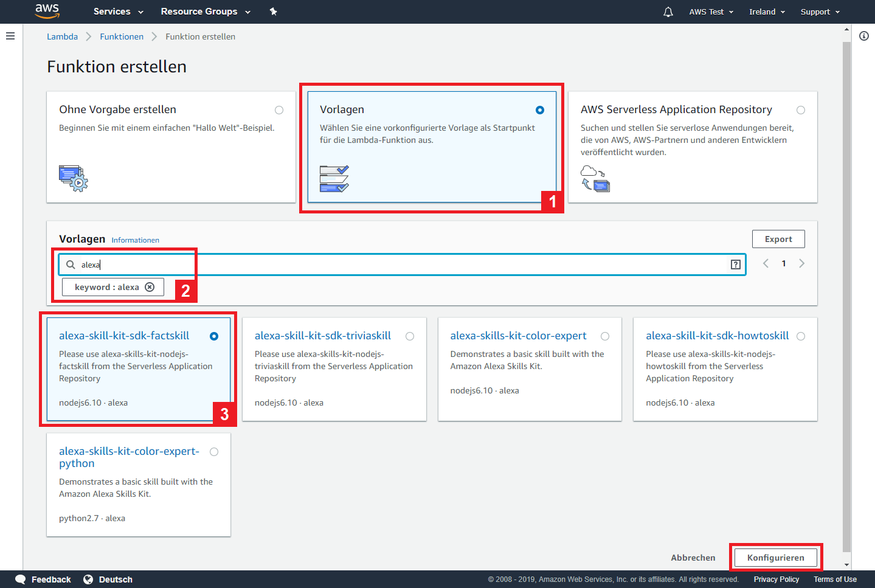Open alexa-skills-kit-color-expert template title
Viewport: 875px width, 588px height.
pyautogui.click(x=519, y=336)
